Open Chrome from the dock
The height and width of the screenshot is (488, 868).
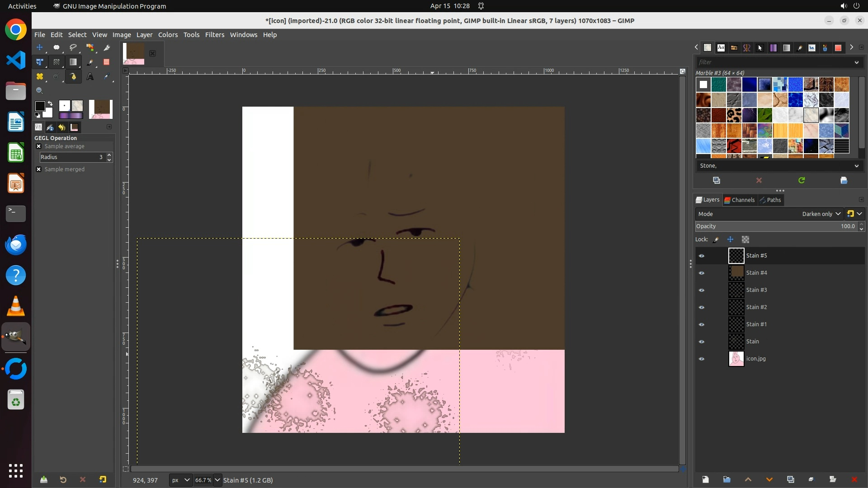[x=16, y=30]
